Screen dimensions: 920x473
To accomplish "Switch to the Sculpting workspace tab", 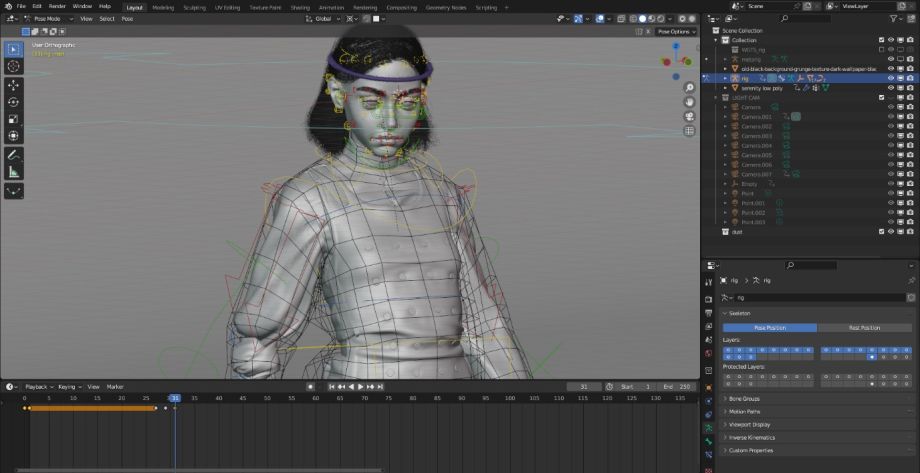I will pos(194,8).
